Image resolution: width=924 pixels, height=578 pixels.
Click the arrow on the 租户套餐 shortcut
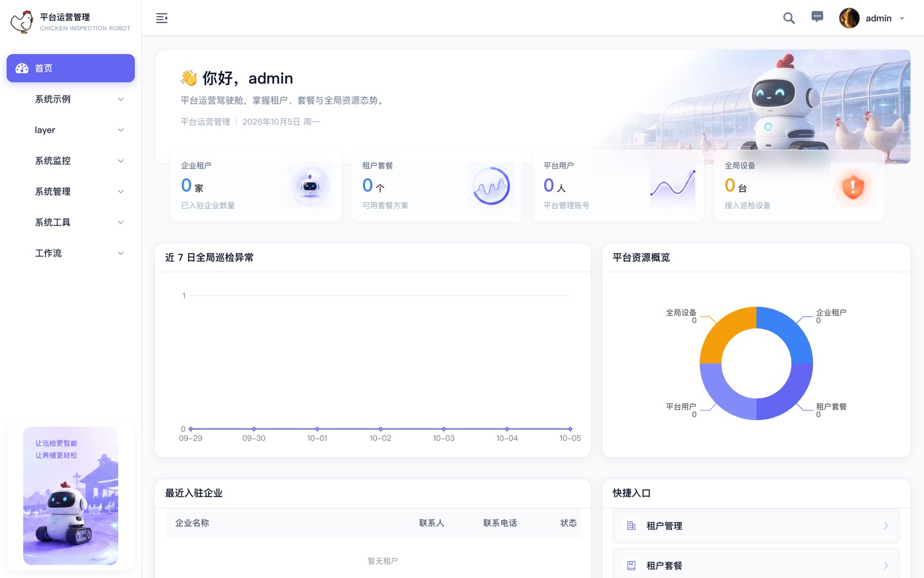click(x=886, y=566)
